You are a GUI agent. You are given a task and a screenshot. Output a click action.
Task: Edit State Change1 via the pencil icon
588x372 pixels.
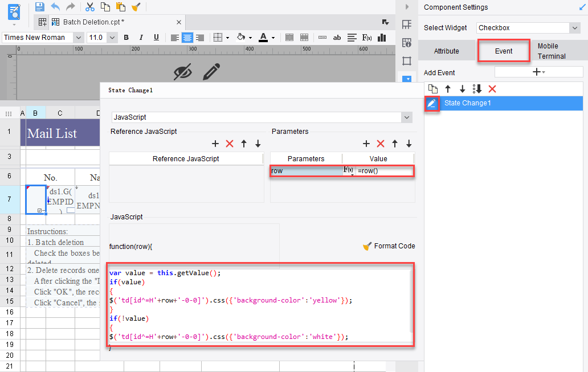432,103
